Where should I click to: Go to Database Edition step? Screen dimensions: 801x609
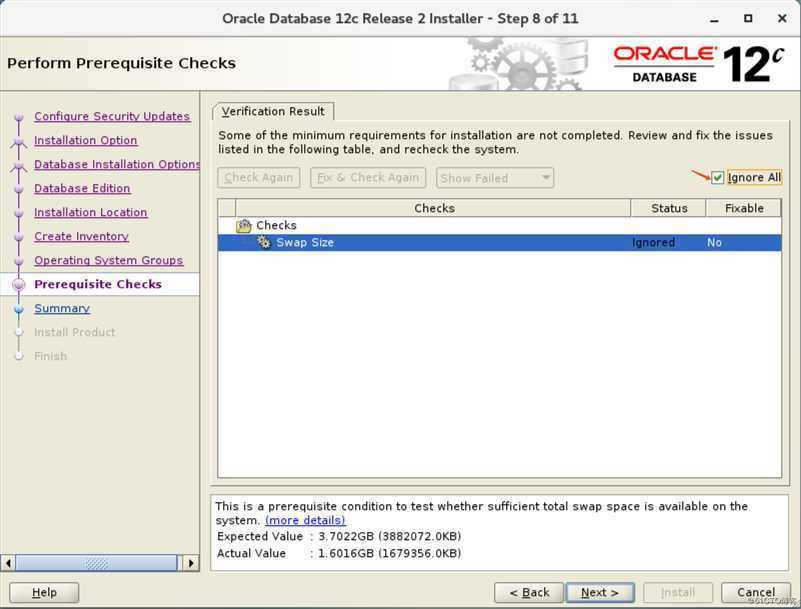(82, 189)
